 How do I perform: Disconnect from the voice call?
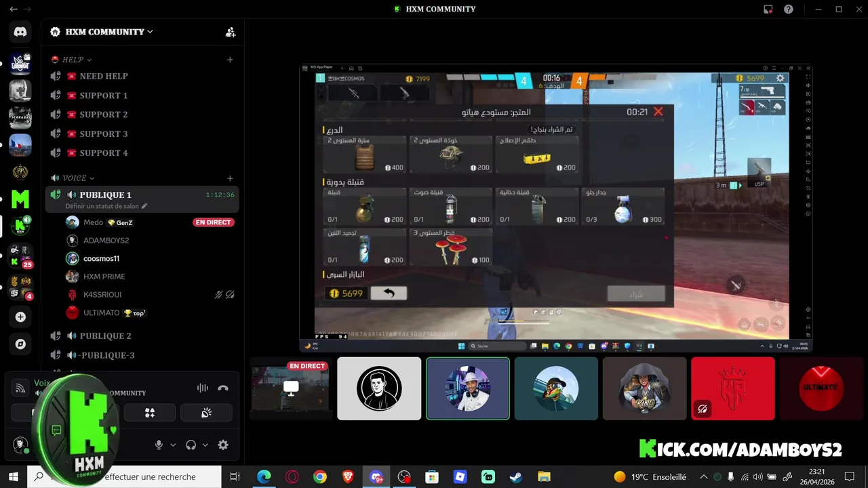click(223, 388)
